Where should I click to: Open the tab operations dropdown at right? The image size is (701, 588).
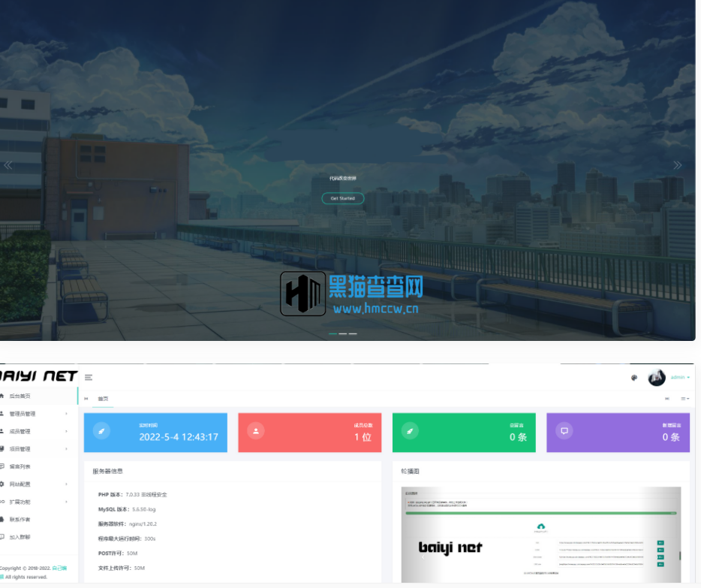[x=684, y=399]
